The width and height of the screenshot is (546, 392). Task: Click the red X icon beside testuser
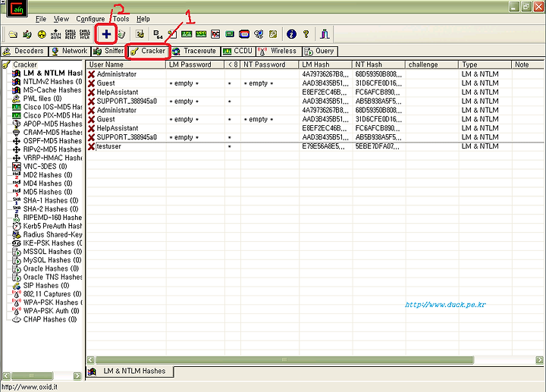[91, 146]
